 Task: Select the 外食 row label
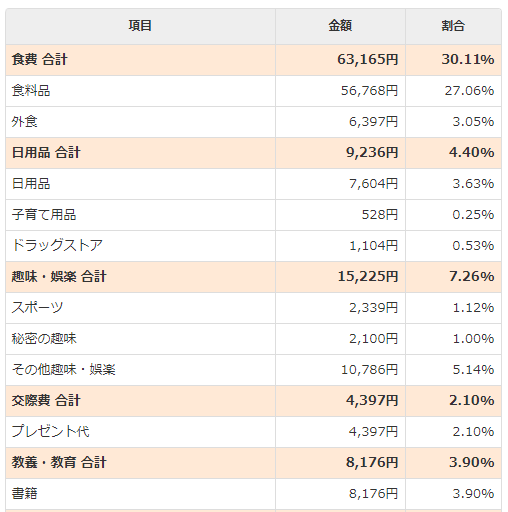pos(24,122)
